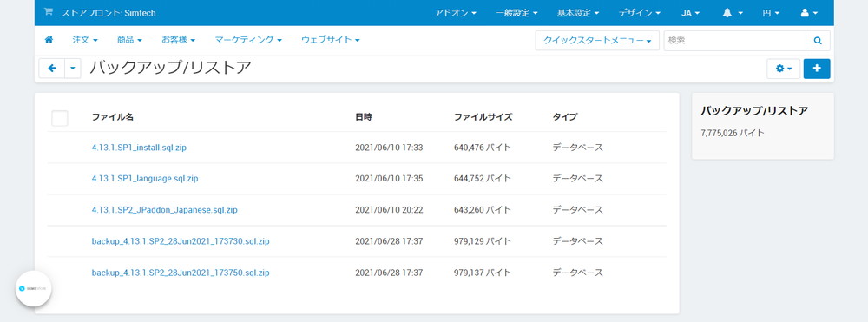Open backup_4.13.1.SP2_28Jun2021_173730.sql.zip file

point(181,241)
